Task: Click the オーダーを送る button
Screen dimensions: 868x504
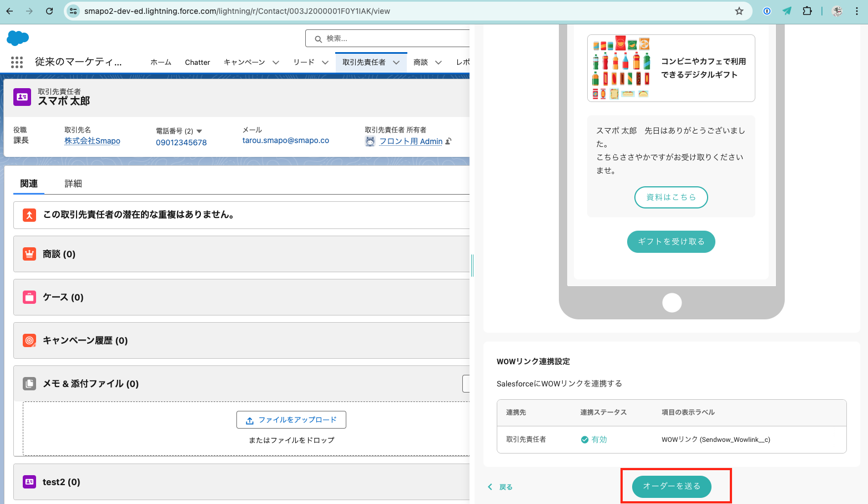Action: click(672, 486)
